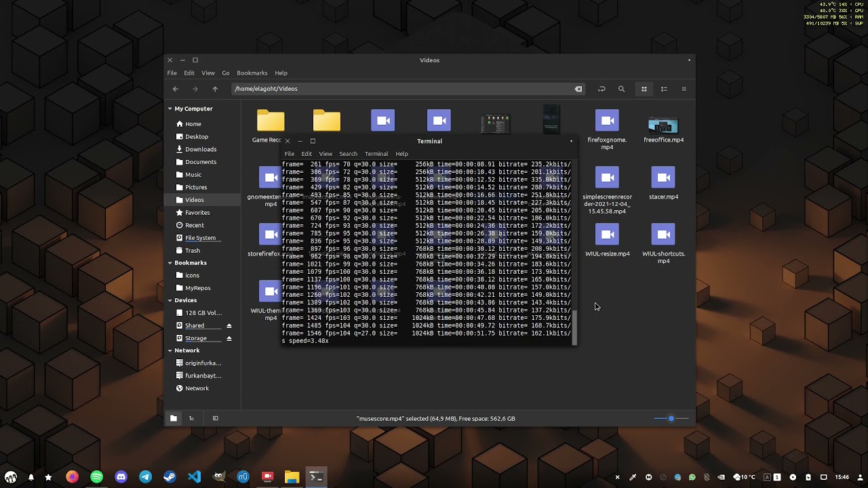Launch Visual Studio Code from taskbar
Screen dimensions: 868x488
pyautogui.click(x=194, y=477)
